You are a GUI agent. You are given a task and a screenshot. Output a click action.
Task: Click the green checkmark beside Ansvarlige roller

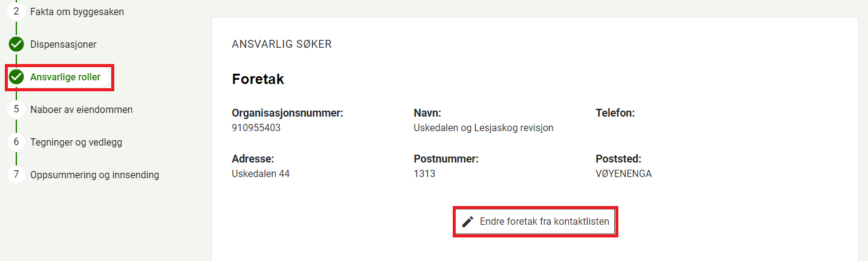point(16,77)
